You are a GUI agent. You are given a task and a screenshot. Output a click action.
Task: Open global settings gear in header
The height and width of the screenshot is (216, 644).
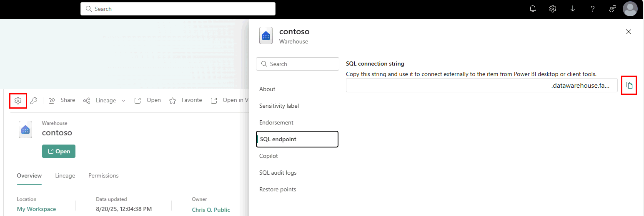tap(552, 9)
